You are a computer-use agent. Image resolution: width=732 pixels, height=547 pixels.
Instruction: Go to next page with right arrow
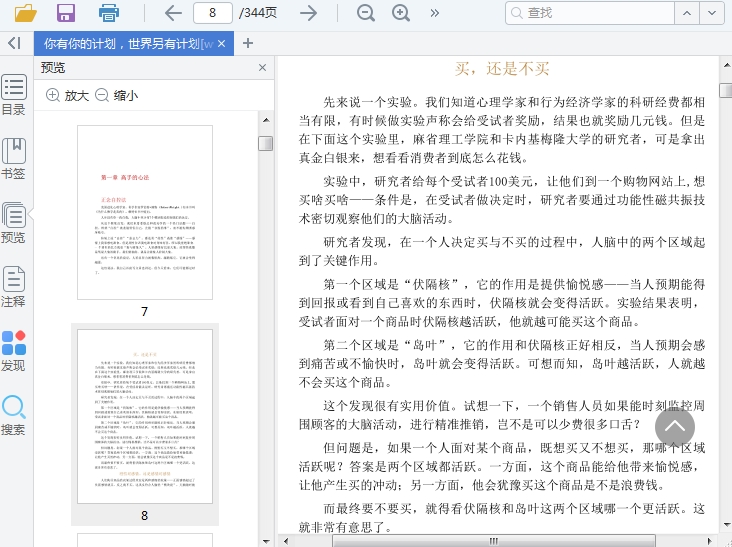pyautogui.click(x=309, y=13)
